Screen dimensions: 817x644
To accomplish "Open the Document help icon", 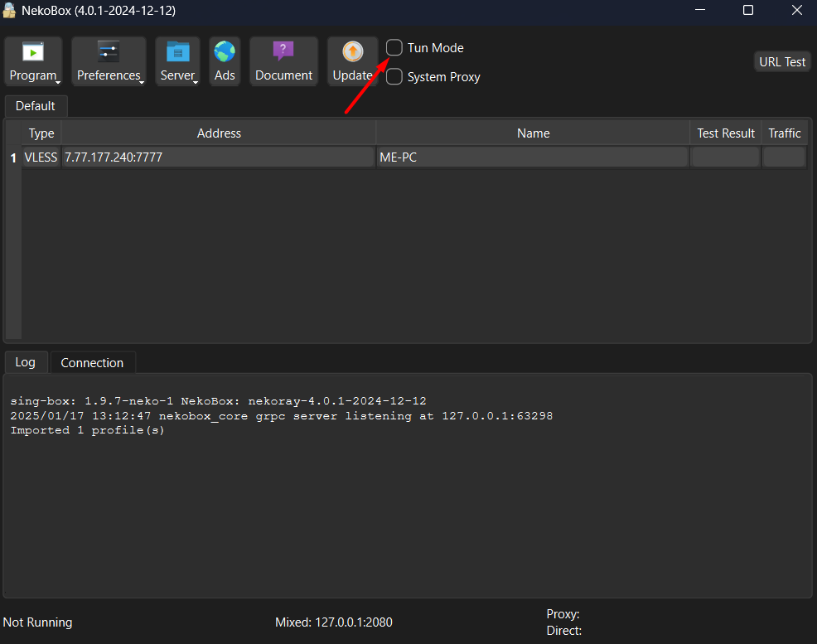I will click(x=283, y=53).
